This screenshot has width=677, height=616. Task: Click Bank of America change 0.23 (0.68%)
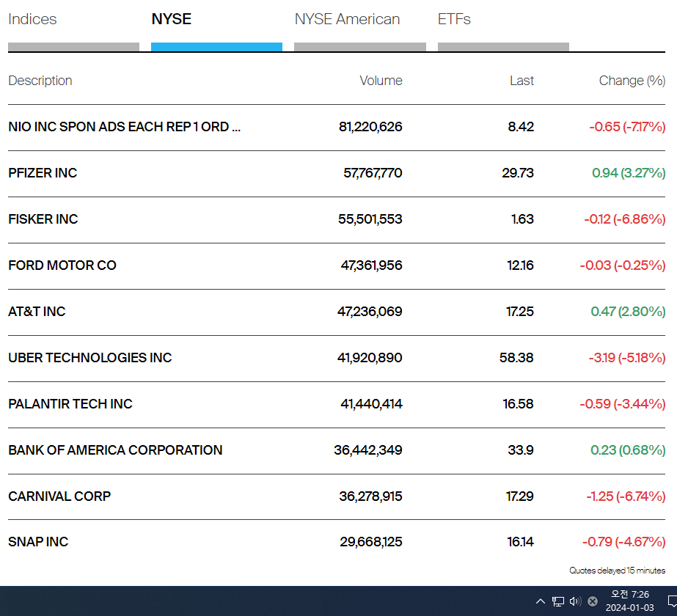click(x=628, y=450)
